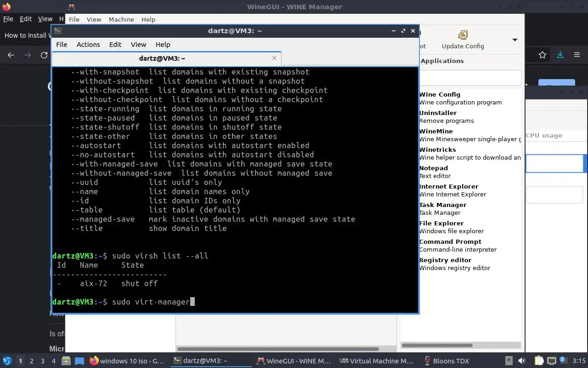Image resolution: width=588 pixels, height=368 pixels.
Task: Launch WineMine minesweeper entry
Action: tap(470, 135)
